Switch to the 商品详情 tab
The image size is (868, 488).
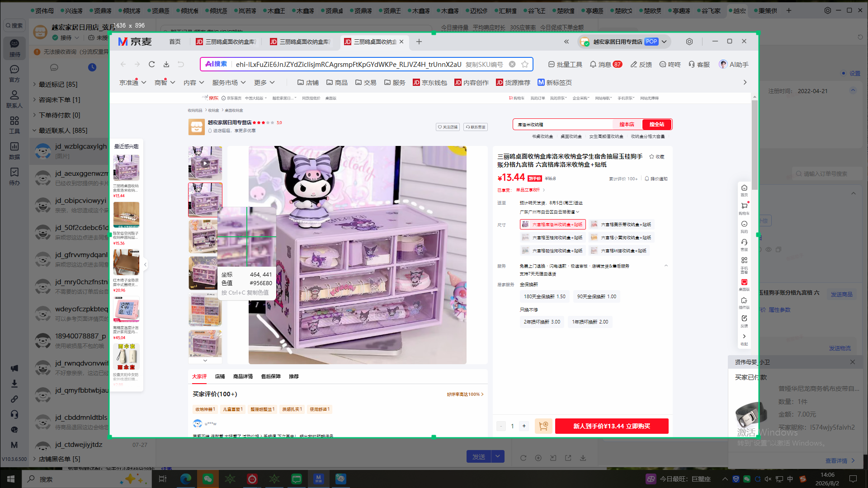coord(243,376)
